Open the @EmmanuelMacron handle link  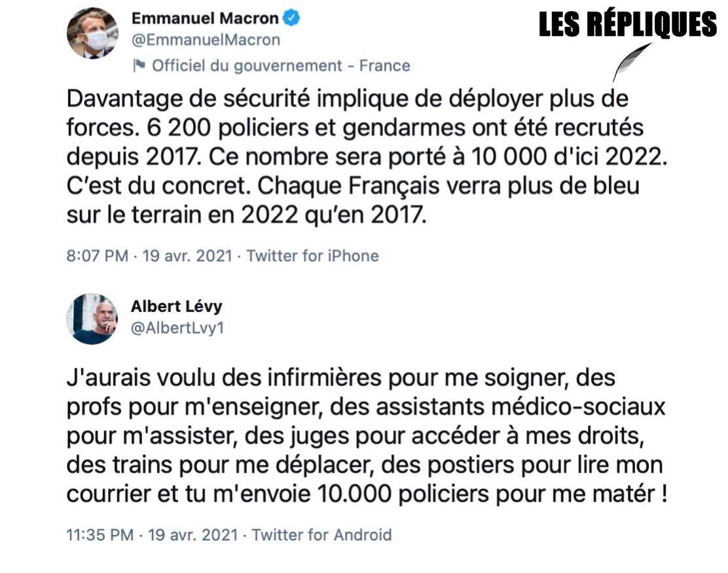point(206,40)
